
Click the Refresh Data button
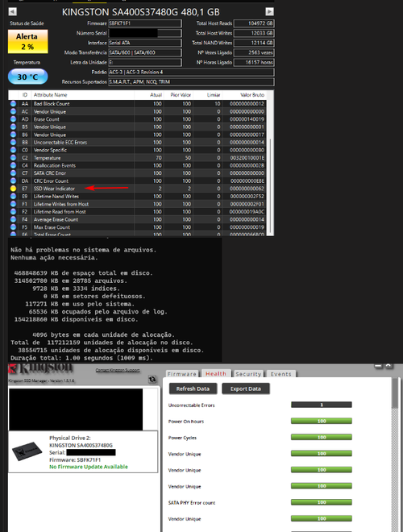193,389
